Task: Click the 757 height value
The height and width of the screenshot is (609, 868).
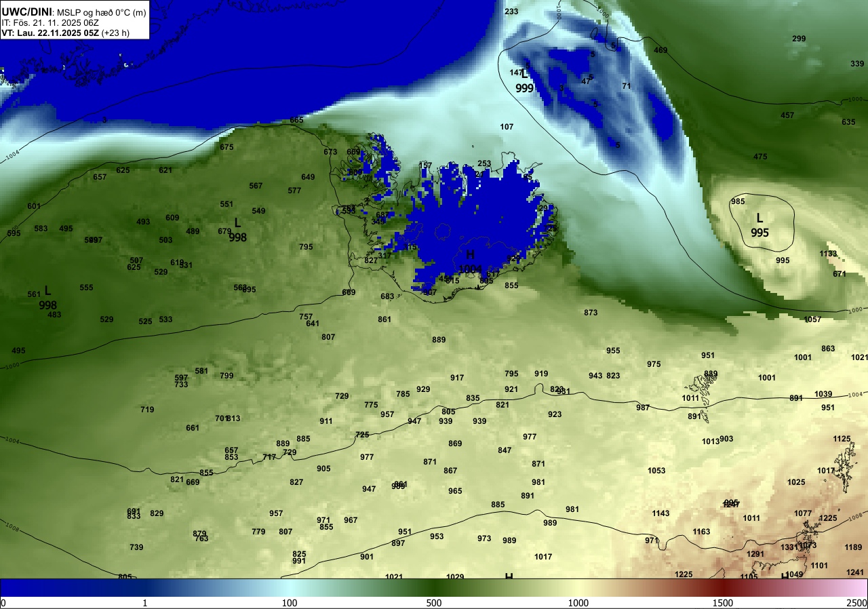Action: 306,317
